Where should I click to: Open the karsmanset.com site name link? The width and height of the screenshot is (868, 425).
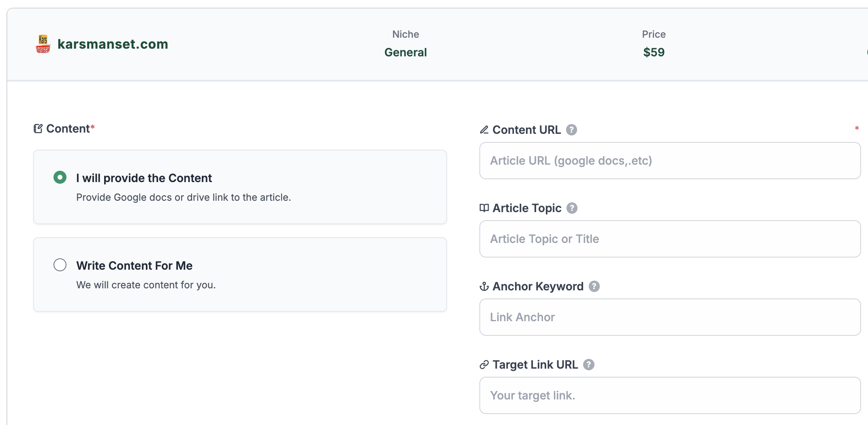coord(113,44)
